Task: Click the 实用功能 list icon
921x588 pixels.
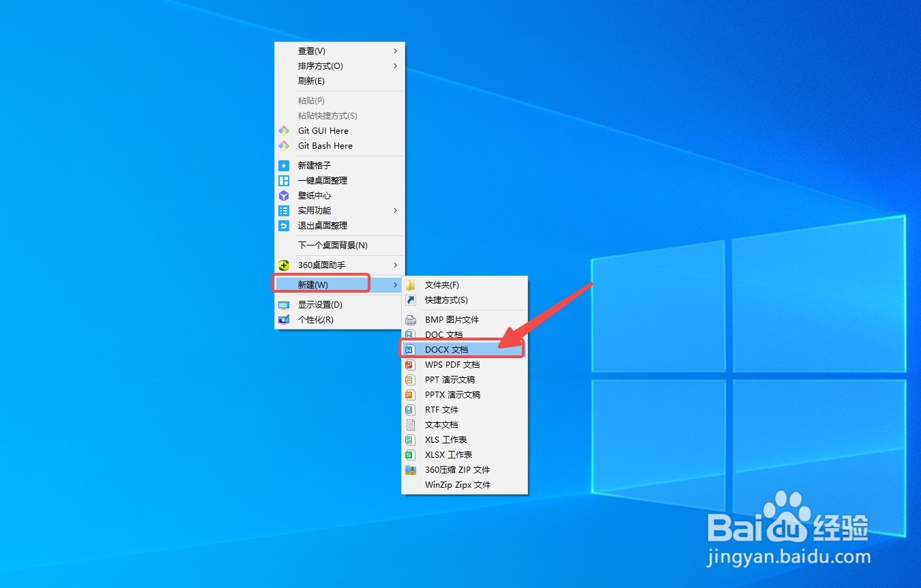Action: (284, 211)
